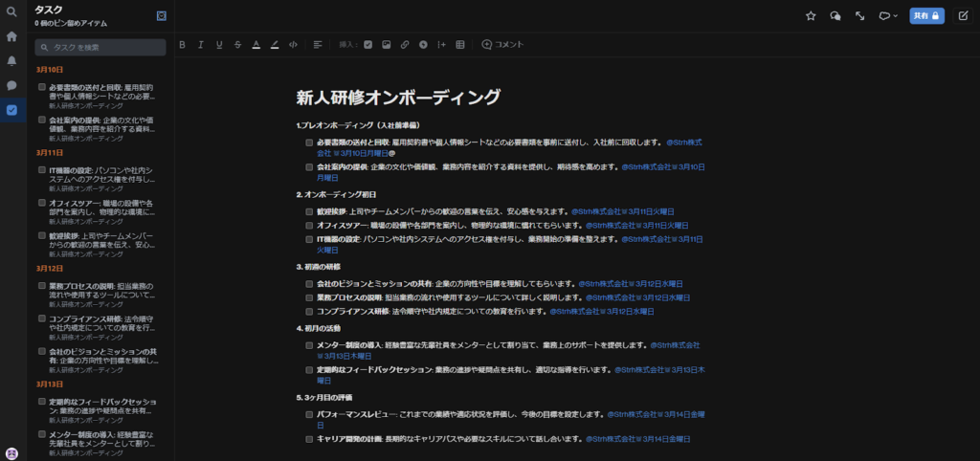Open the text alignment dropdown
Image resolution: width=980 pixels, height=461 pixels.
click(318, 44)
